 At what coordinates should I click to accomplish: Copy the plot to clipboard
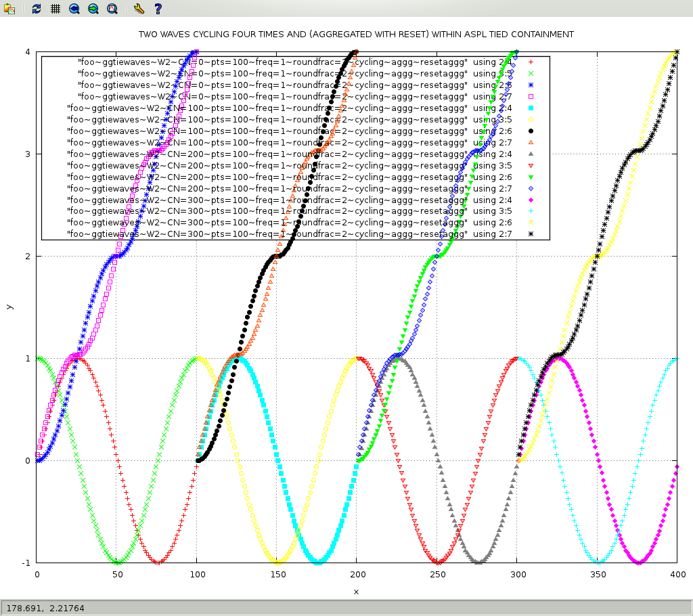tap(9, 9)
